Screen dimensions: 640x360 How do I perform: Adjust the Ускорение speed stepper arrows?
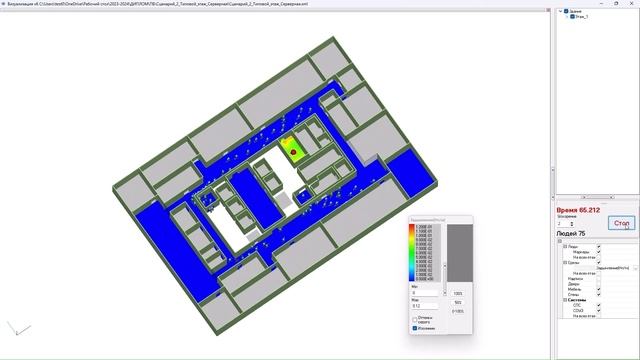571,224
